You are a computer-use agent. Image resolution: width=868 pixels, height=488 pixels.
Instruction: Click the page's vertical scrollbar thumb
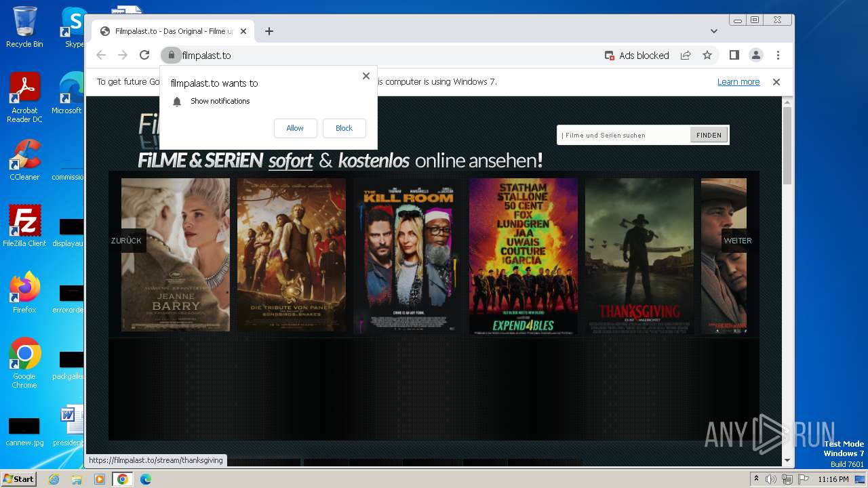click(x=787, y=145)
